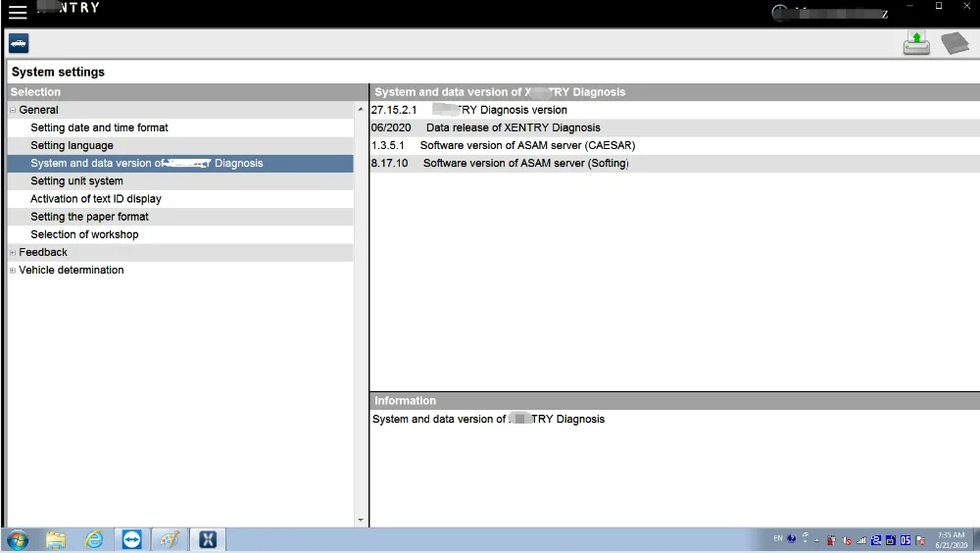Click the blue link-symbol tray icon

coord(876,540)
